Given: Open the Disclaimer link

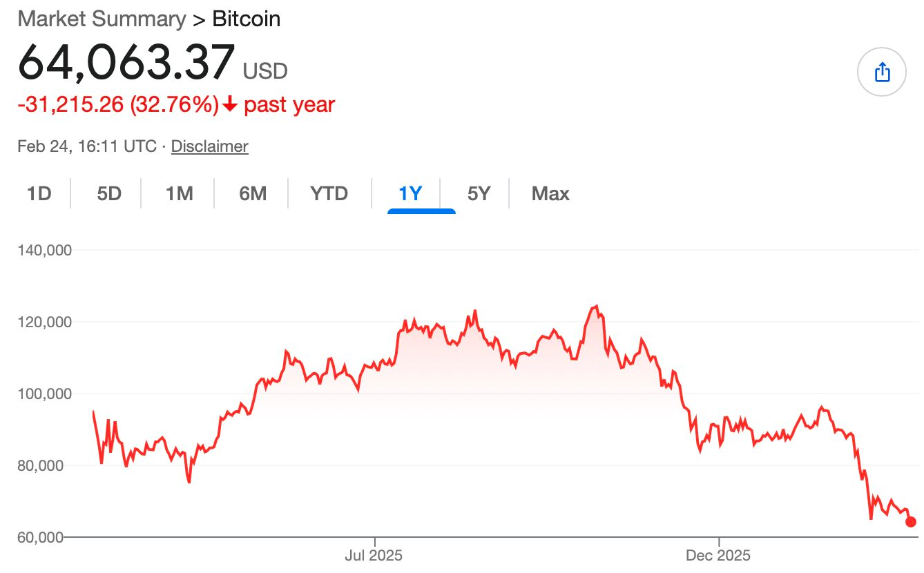Looking at the screenshot, I should pos(209,146).
